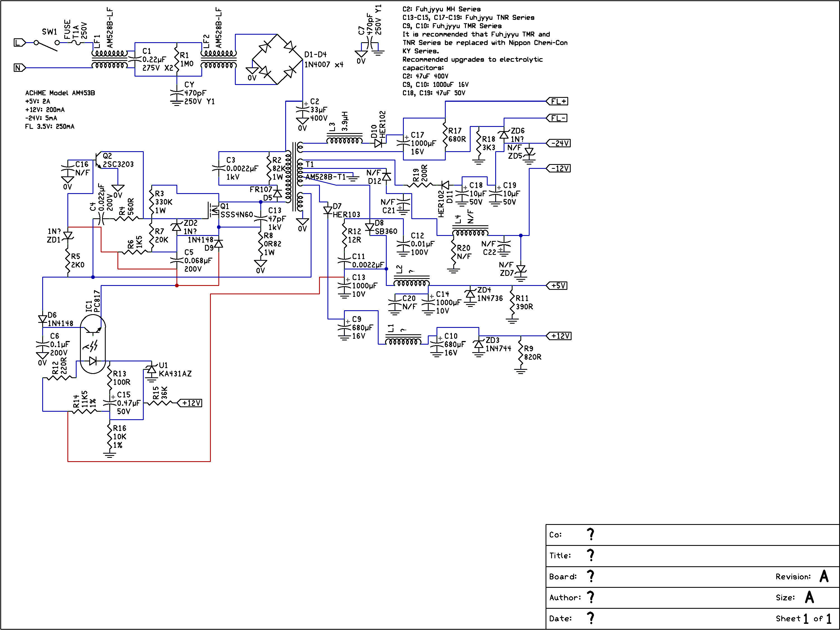The width and height of the screenshot is (840, 630).
Task: Select the D6 1N4148 diode symbol
Action: tap(43, 319)
